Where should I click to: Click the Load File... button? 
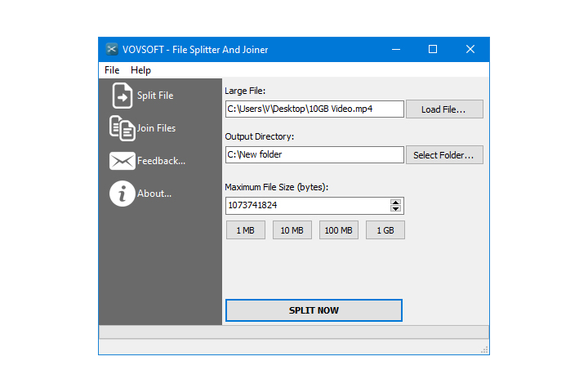coord(444,109)
